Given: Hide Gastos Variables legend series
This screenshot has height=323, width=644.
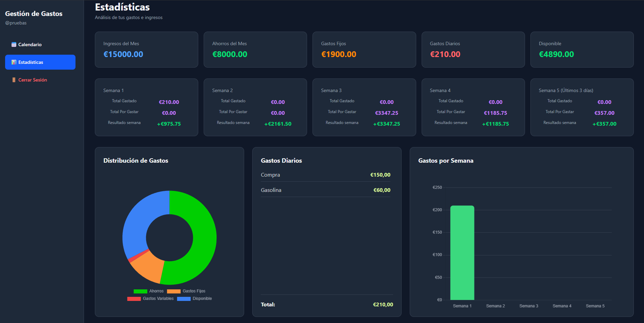Looking at the screenshot, I should pyautogui.click(x=150, y=299).
